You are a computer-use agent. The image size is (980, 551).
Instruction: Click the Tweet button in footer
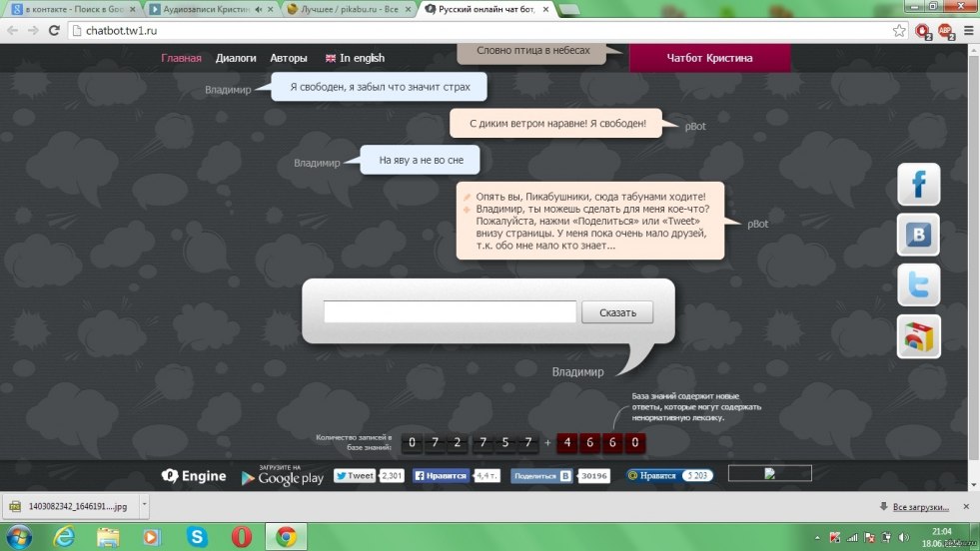click(355, 476)
